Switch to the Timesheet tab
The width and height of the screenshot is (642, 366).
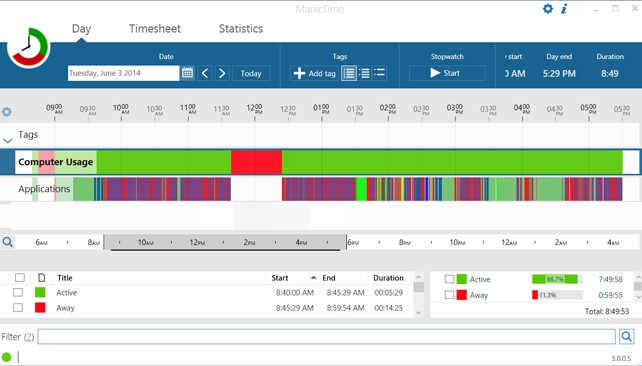[x=155, y=29]
